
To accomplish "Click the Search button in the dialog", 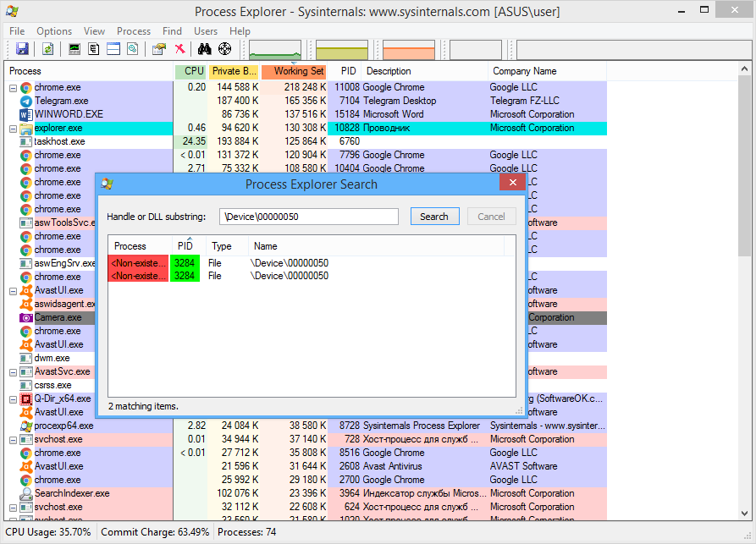I will tap(434, 217).
